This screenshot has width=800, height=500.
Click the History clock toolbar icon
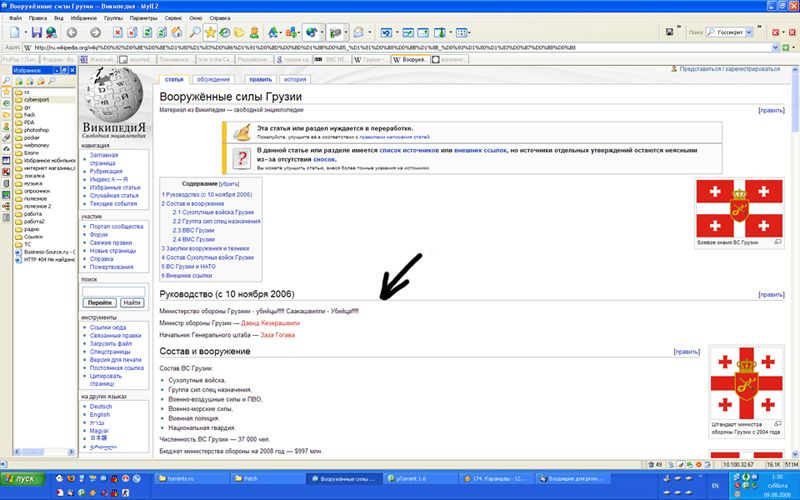point(224,33)
